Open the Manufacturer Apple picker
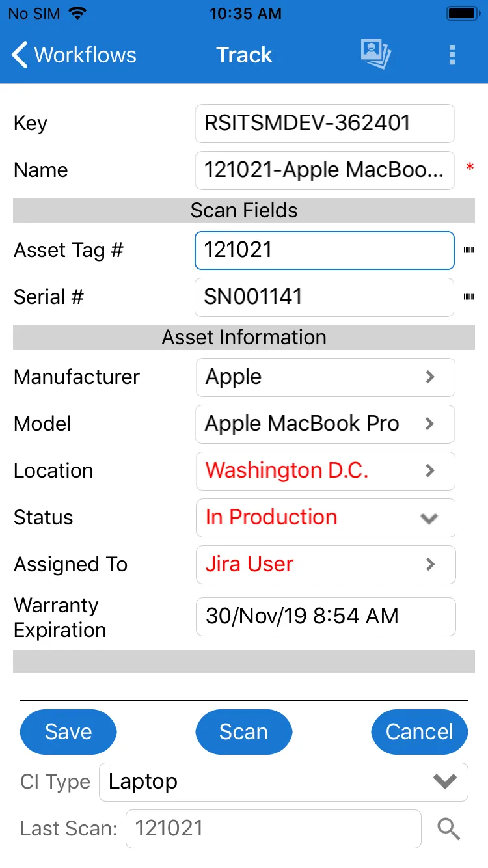This screenshot has width=488, height=868. click(325, 377)
